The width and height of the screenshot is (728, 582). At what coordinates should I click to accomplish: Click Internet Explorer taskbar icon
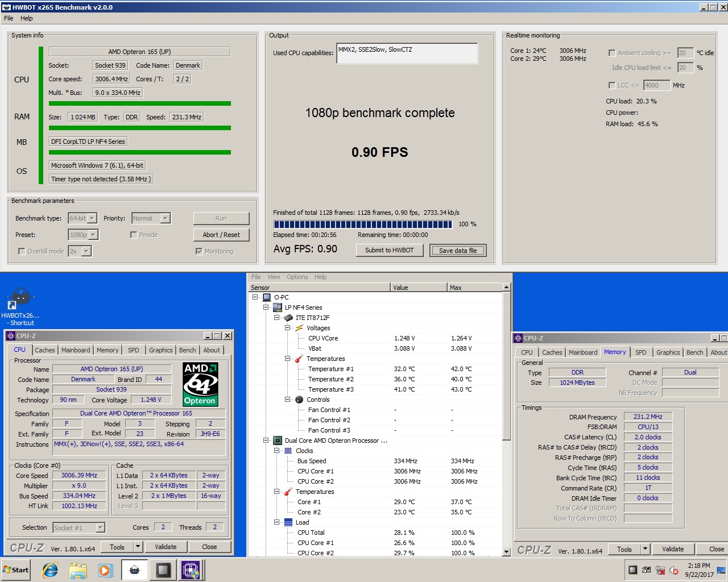coord(50,570)
